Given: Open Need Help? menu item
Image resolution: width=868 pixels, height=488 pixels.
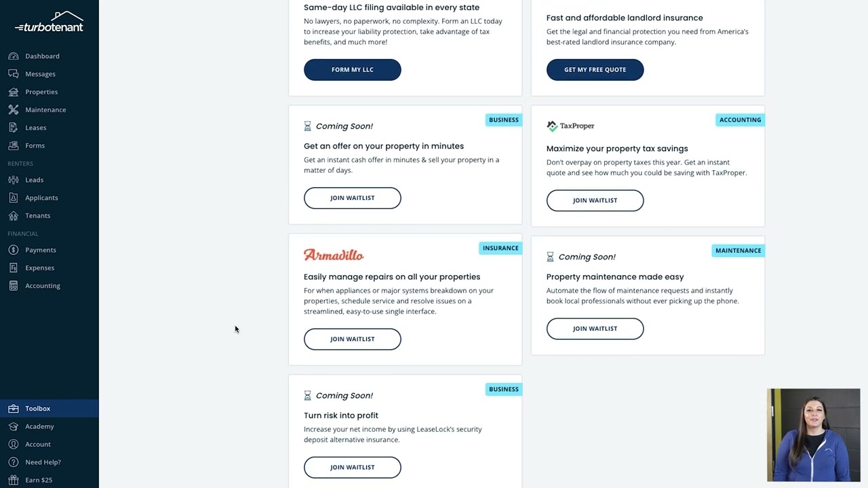Looking at the screenshot, I should click(43, 462).
